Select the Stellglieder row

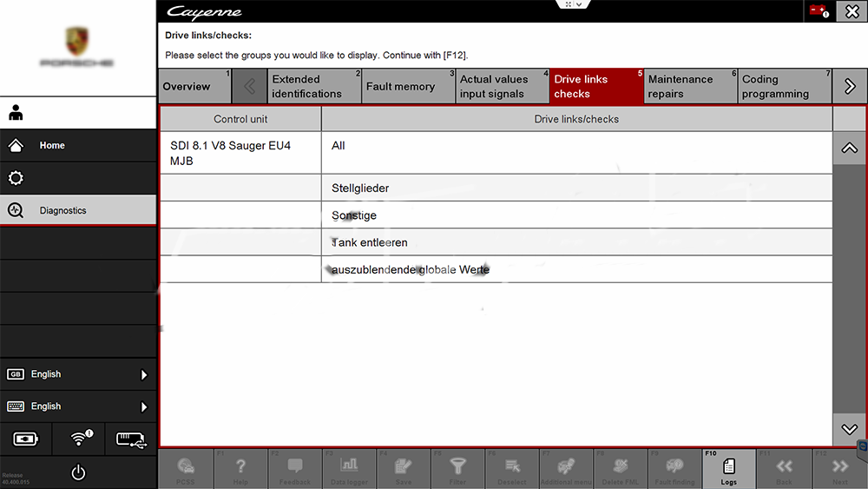pyautogui.click(x=576, y=188)
